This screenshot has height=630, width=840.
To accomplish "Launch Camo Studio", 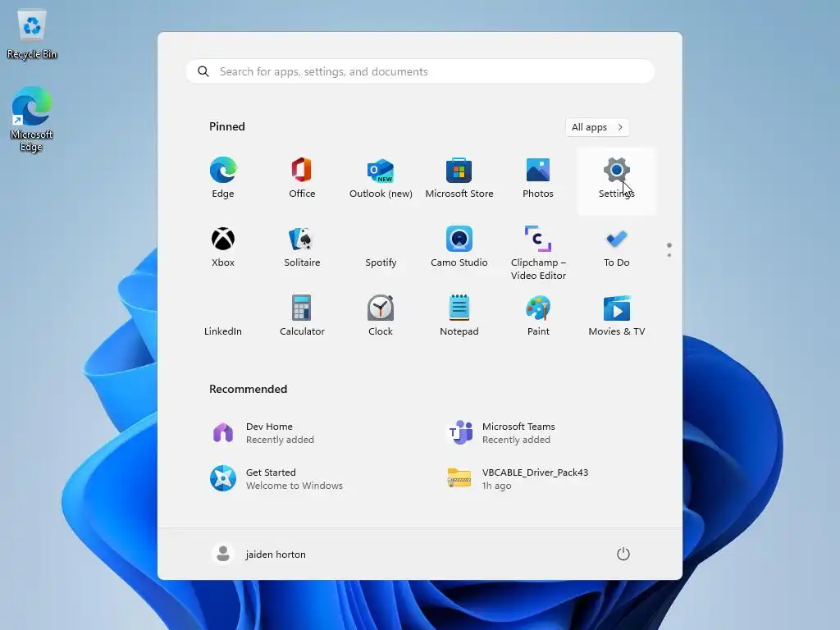I will click(x=459, y=248).
